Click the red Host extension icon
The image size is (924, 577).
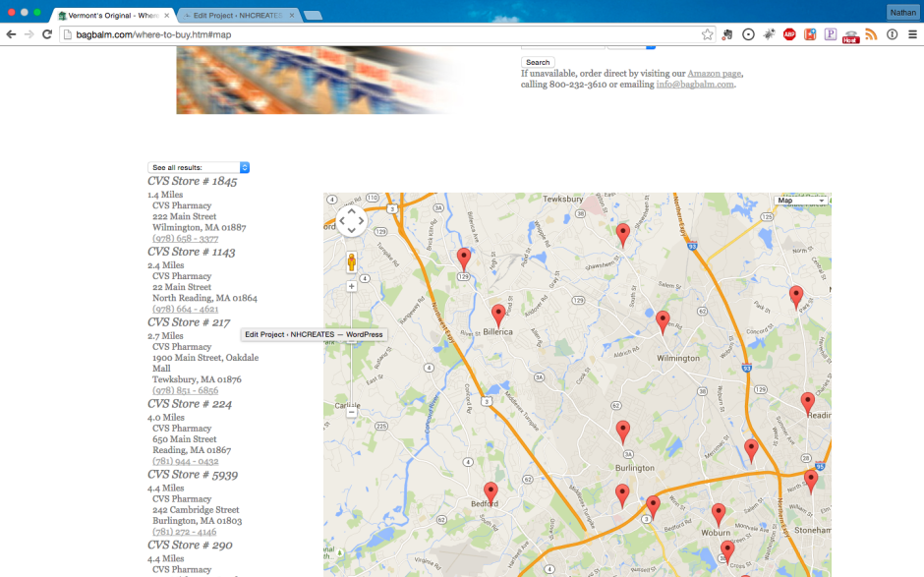pos(851,36)
